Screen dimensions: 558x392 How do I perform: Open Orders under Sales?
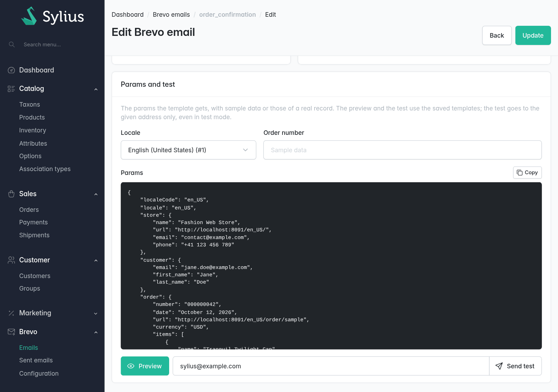click(29, 210)
